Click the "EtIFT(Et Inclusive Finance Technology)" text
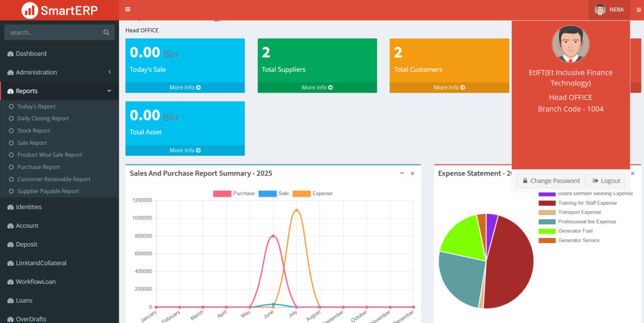 click(571, 78)
